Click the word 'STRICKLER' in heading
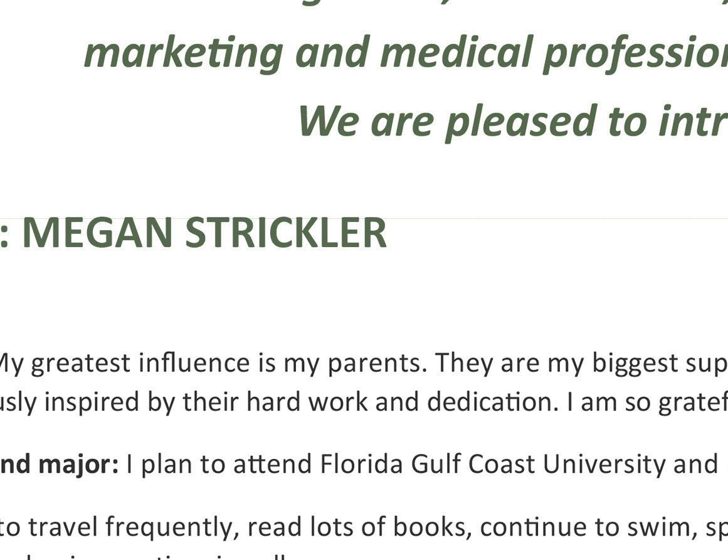The width and height of the screenshot is (728, 560). tap(286, 233)
